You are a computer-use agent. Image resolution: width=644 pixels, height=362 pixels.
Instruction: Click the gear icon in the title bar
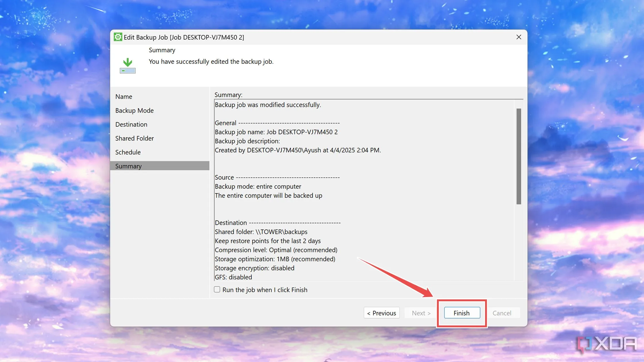point(118,37)
